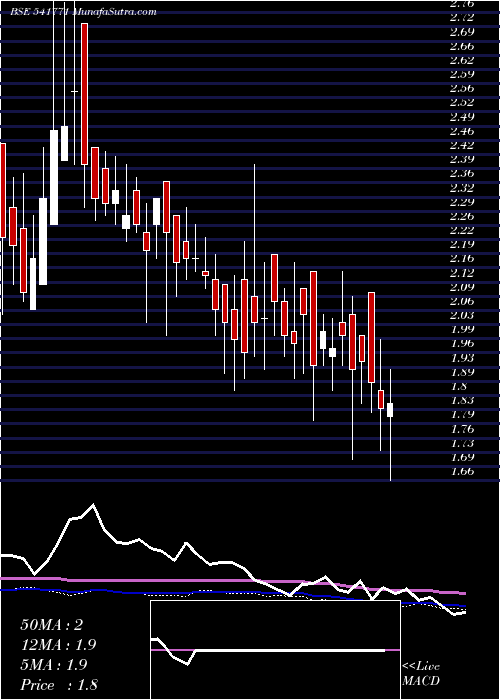500x700 pixels.
Task: Select the 2.59 price axis label
Action: 461,75
